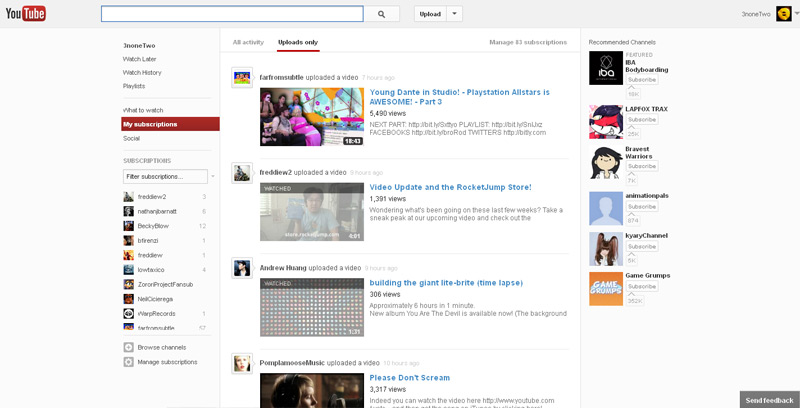Select My subscriptions in sidebar
Image resolution: width=800 pixels, height=408 pixels.
coord(170,124)
